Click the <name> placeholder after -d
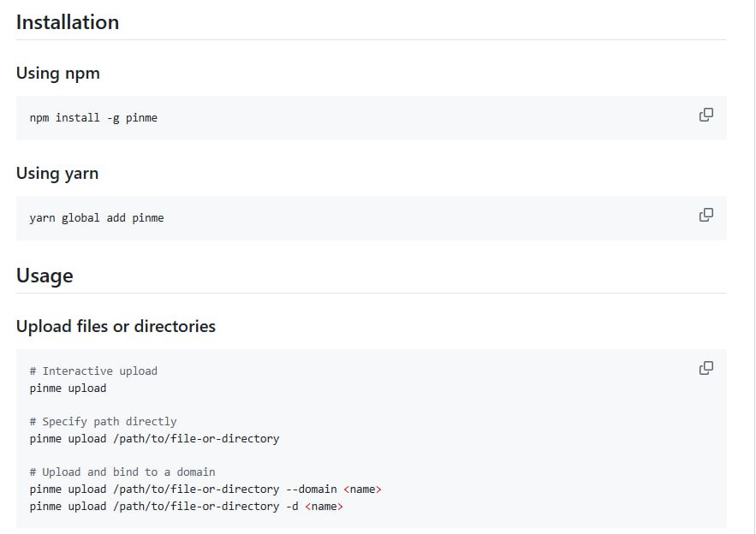Viewport: 756px width, 534px height. pyautogui.click(x=324, y=507)
